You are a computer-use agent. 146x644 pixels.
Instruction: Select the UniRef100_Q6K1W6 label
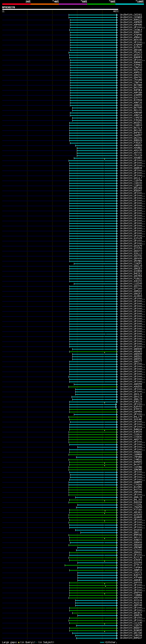tap(131, 50)
